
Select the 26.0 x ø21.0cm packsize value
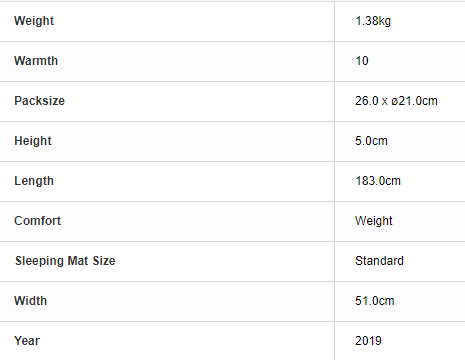pos(396,101)
